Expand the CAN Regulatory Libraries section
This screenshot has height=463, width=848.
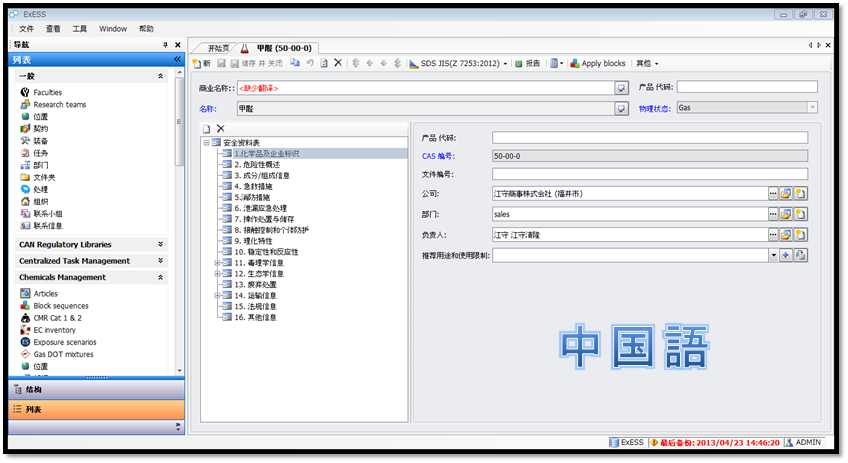point(161,244)
